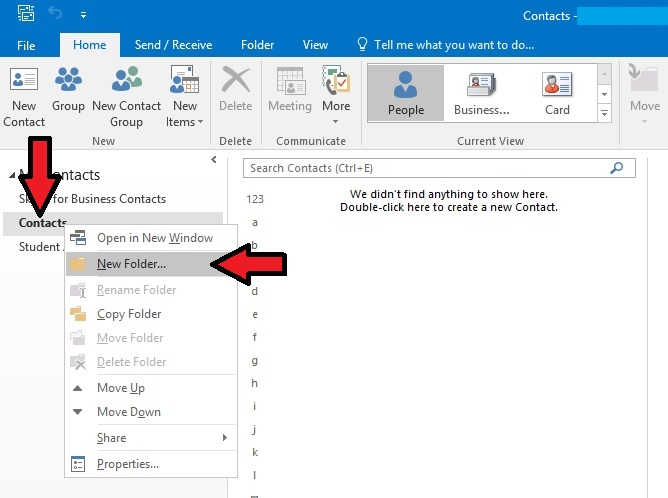Image resolution: width=668 pixels, height=498 pixels.
Task: Select the Card view icon
Action: click(x=557, y=93)
